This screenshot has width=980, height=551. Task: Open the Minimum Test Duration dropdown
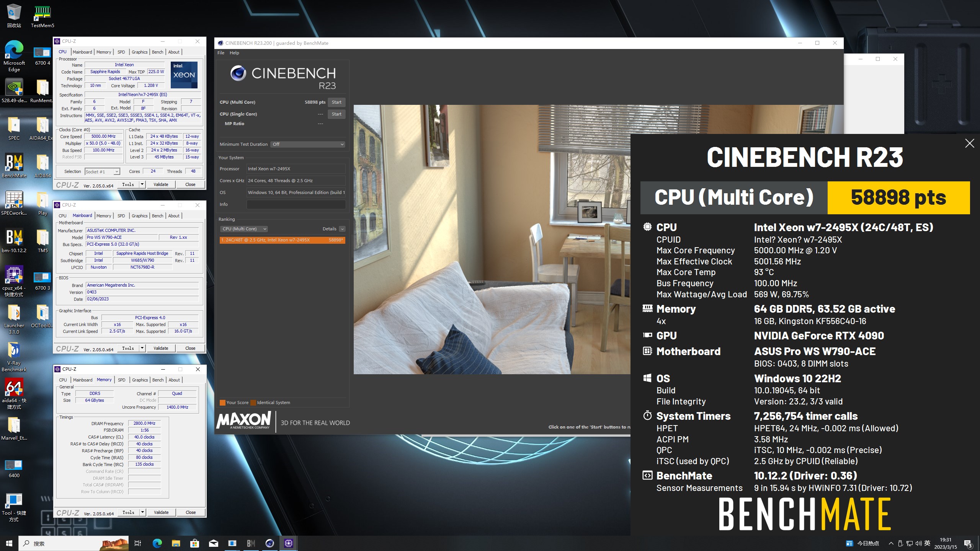[308, 144]
